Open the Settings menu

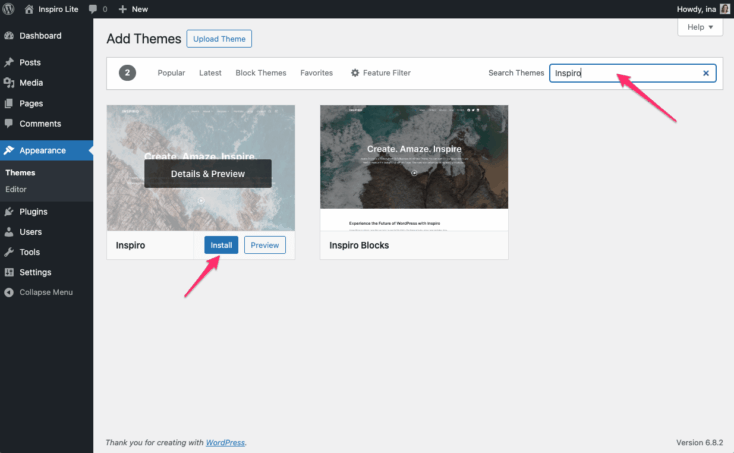tap(35, 272)
